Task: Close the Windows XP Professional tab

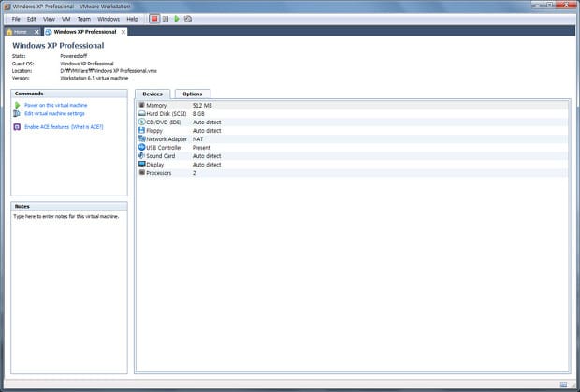Action: click(x=123, y=32)
